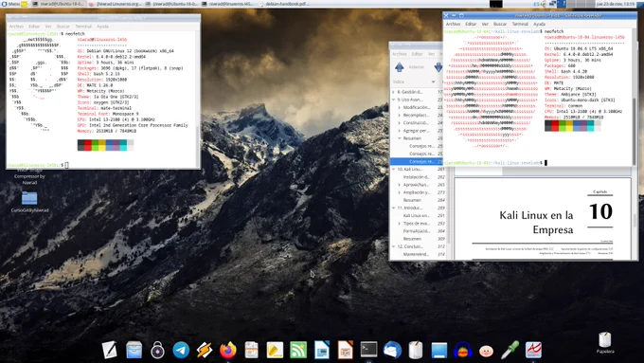Screen dimensions: 644x363
Task: Expand the Modificación... section
Action: tap(400, 108)
